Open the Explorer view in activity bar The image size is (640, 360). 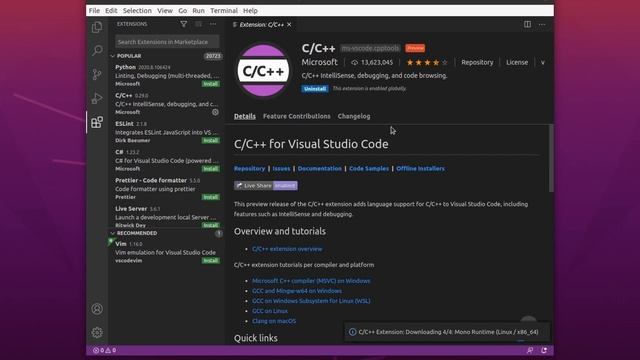coord(97,27)
